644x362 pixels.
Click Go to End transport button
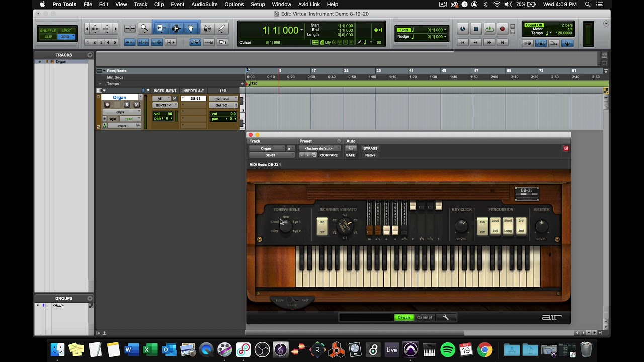[x=502, y=43]
